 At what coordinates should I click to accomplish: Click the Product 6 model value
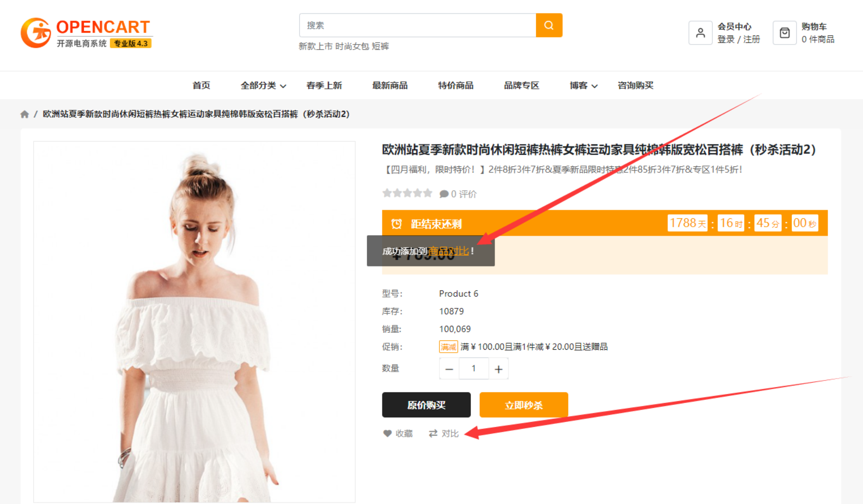[459, 294]
